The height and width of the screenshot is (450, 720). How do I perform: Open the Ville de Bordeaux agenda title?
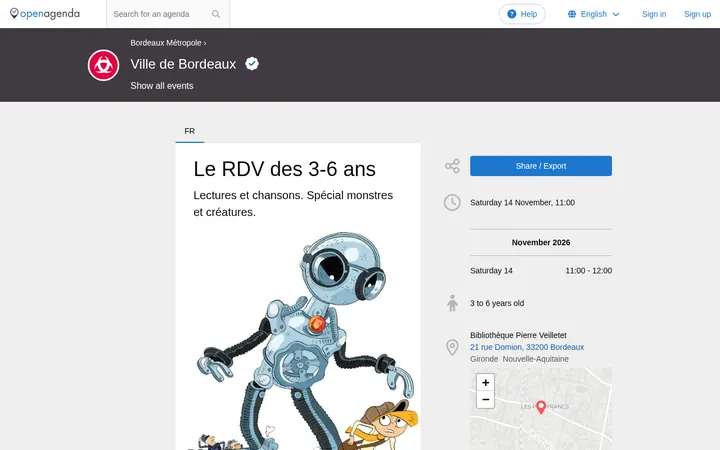pyautogui.click(x=183, y=64)
